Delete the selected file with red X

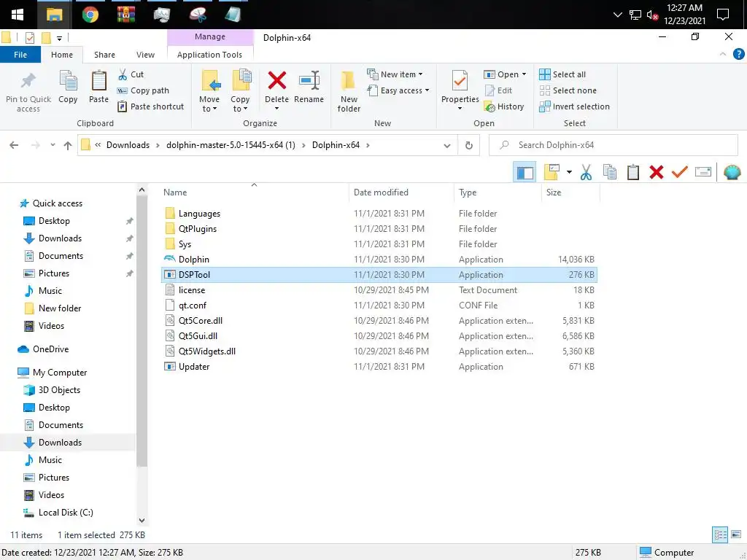click(276, 80)
